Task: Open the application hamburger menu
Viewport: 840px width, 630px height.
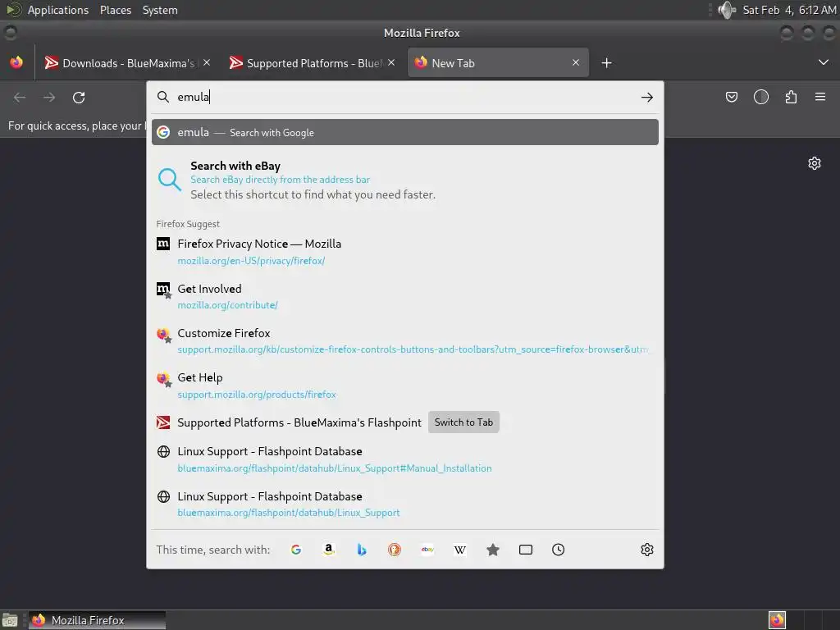Action: pos(820,97)
